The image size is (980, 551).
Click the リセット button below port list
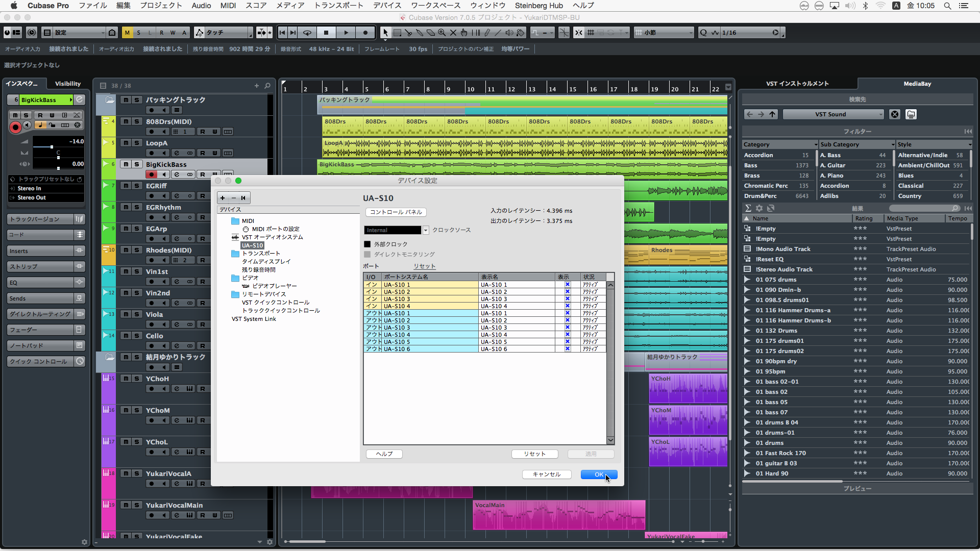tap(534, 454)
